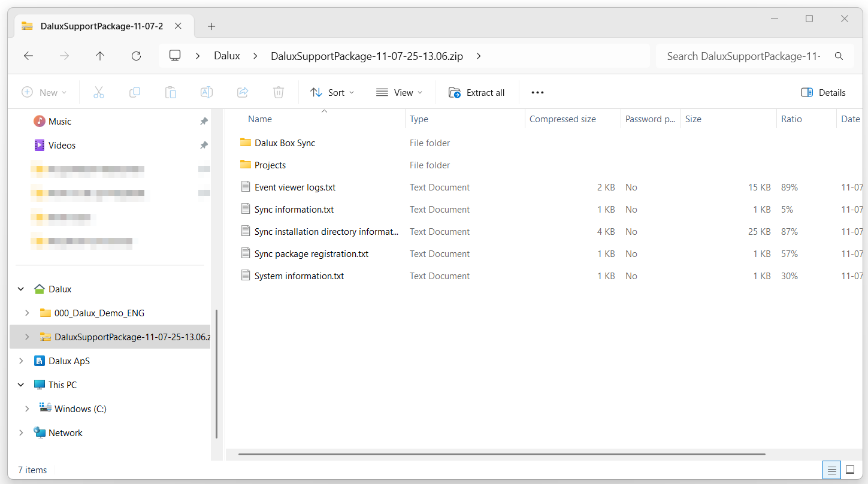Navigate up one folder level
Viewport: 868px width, 484px height.
(100, 56)
